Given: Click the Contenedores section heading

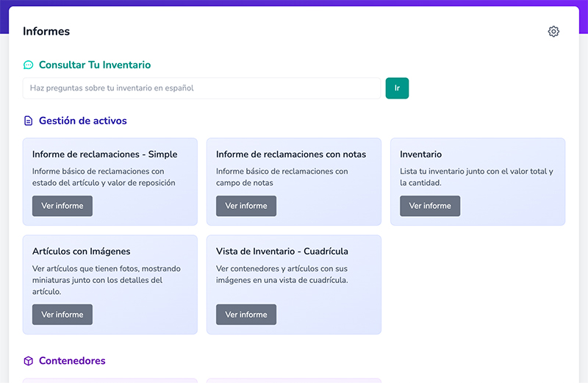Looking at the screenshot, I should pyautogui.click(x=72, y=361).
